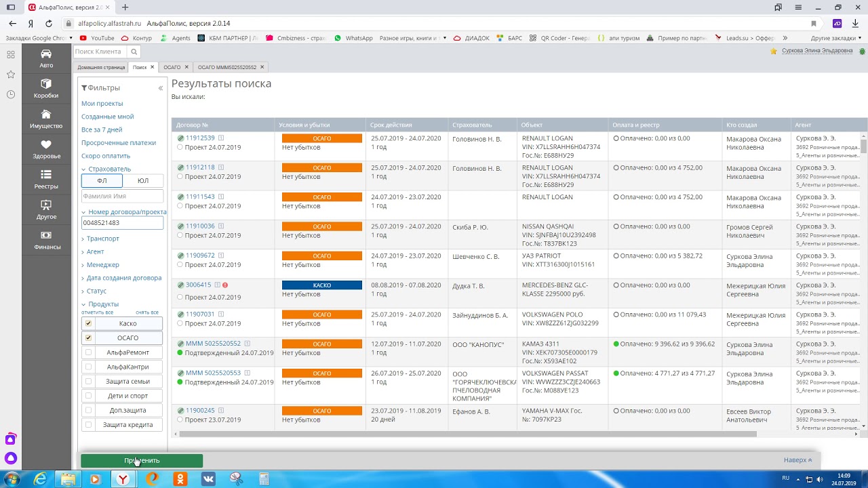Open Yandex Browser from the taskbar
868x488 pixels.
click(123, 479)
